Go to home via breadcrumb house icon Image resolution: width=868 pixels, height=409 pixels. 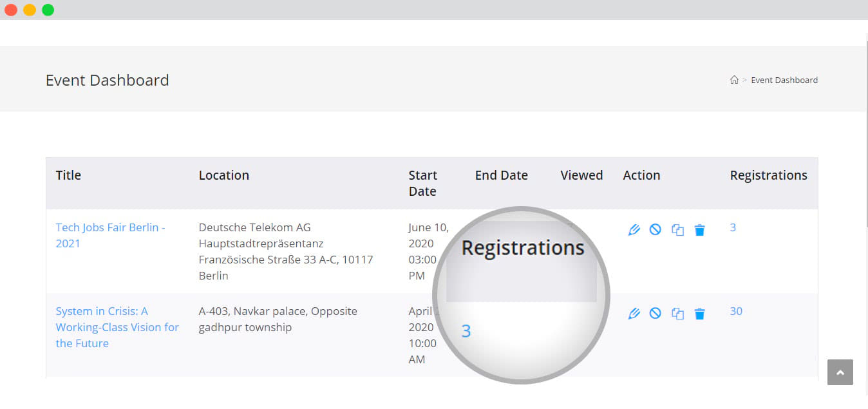point(733,80)
